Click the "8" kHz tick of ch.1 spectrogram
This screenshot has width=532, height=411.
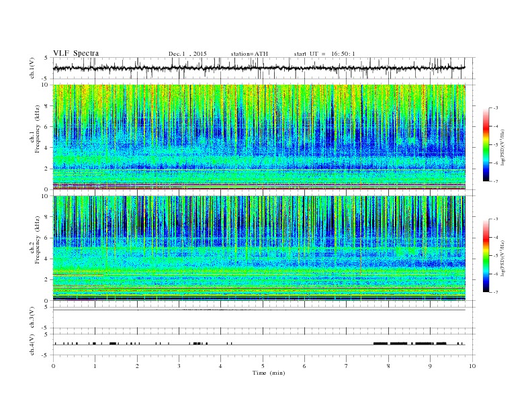(46, 106)
